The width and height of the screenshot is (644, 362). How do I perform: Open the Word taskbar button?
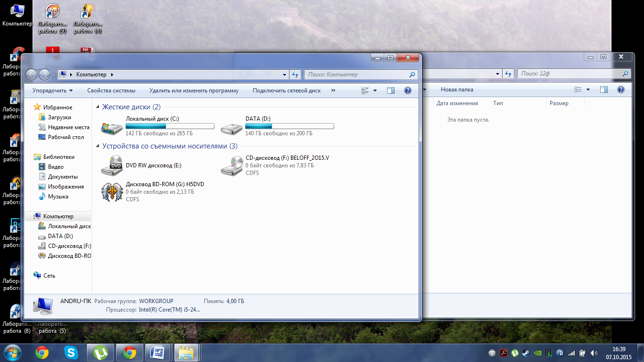pyautogui.click(x=157, y=353)
